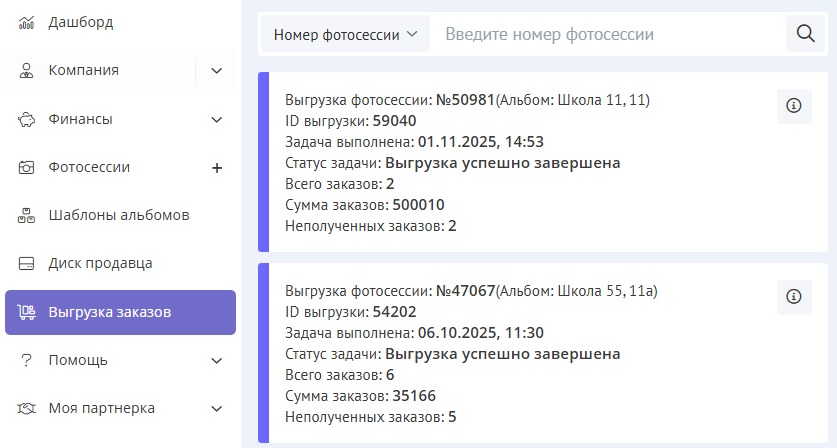Add a photosession with the plus icon
Image resolution: width=837 pixels, height=448 pixels.
click(x=217, y=167)
